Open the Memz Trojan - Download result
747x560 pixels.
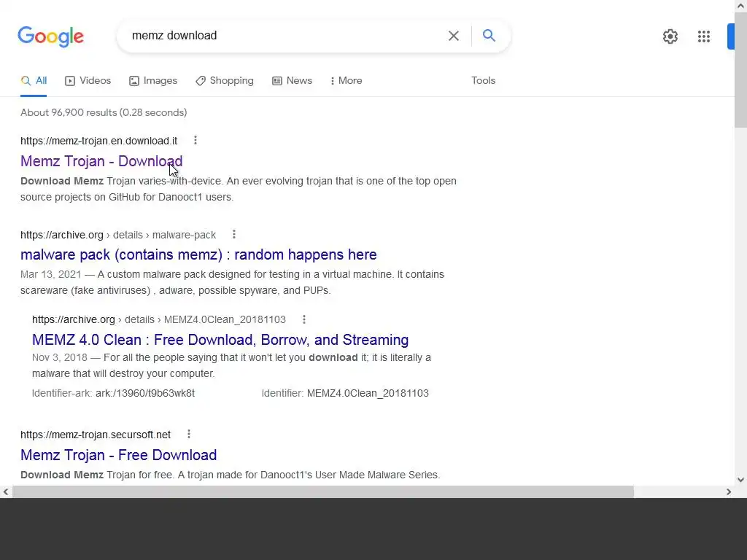pos(101,161)
